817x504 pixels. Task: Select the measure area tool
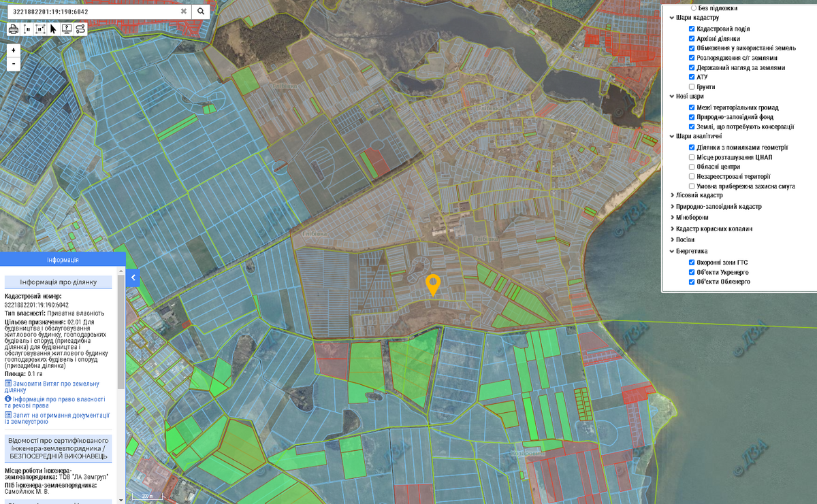point(40,29)
